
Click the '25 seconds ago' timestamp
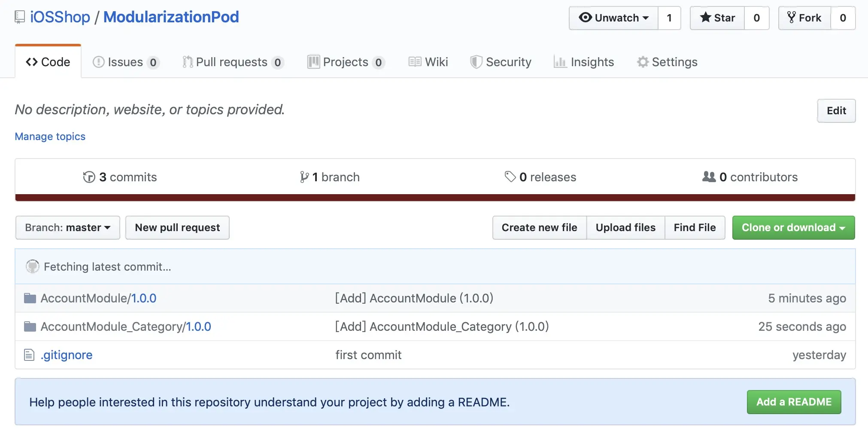tap(802, 326)
